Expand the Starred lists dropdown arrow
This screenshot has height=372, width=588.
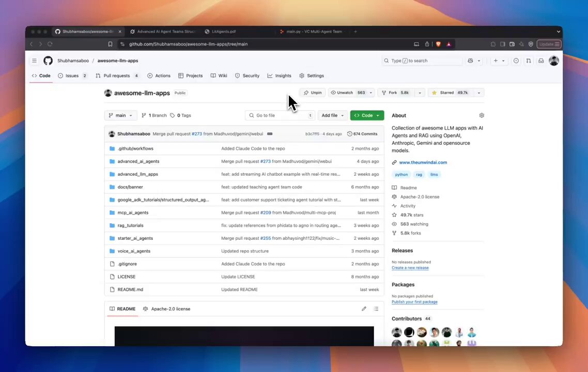coord(479,92)
